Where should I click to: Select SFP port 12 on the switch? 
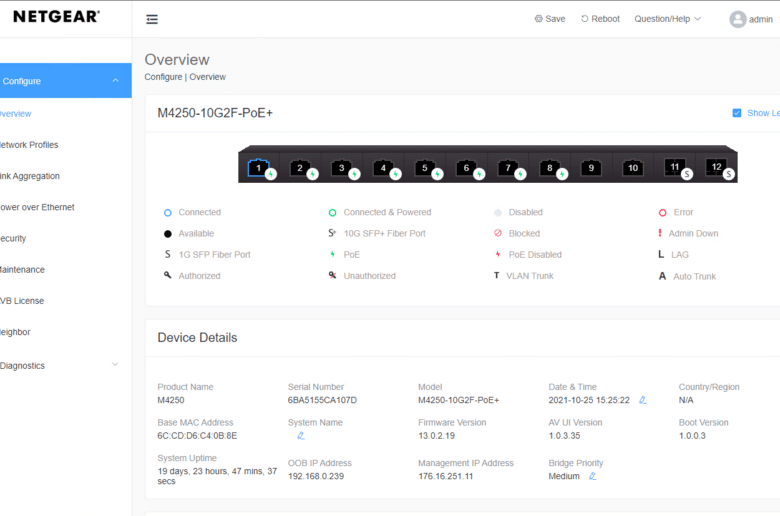point(717,168)
